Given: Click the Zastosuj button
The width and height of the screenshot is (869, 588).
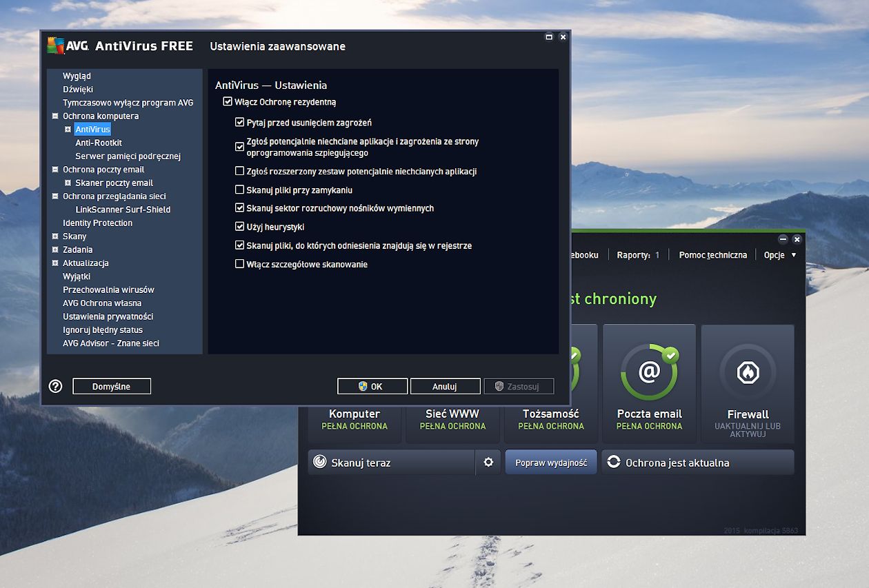Looking at the screenshot, I should pyautogui.click(x=519, y=386).
